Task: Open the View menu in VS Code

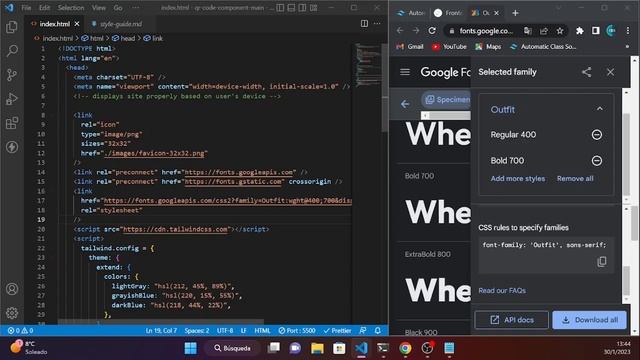Action: (x=98, y=8)
